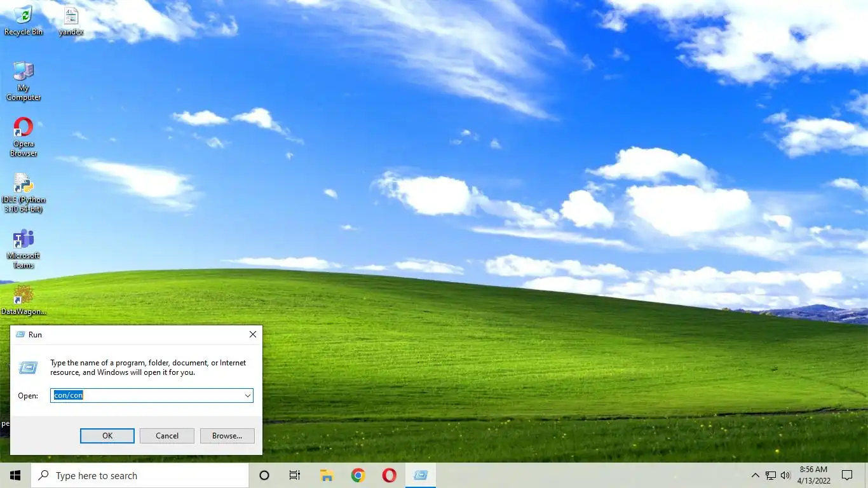Image resolution: width=868 pixels, height=488 pixels.
Task: Open the Windows Start menu
Action: coord(15,475)
